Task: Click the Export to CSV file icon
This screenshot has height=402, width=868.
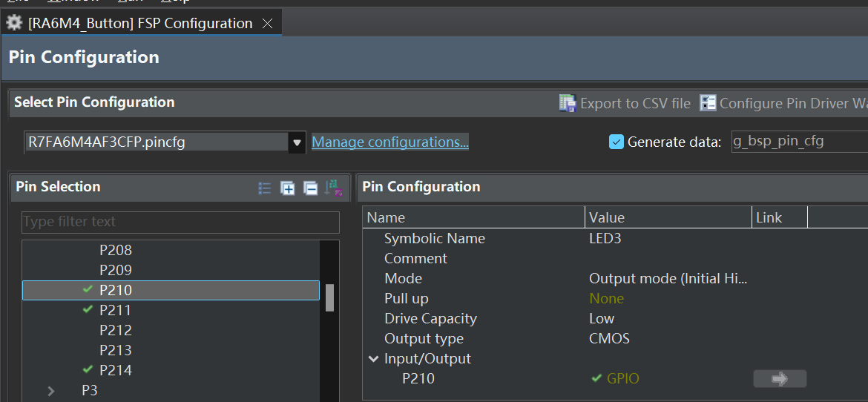Action: pyautogui.click(x=568, y=103)
